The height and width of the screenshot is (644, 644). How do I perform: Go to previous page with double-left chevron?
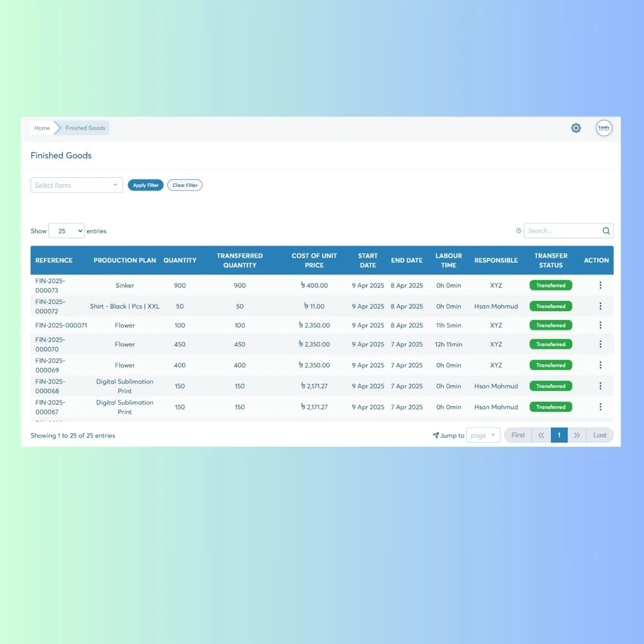pos(541,435)
